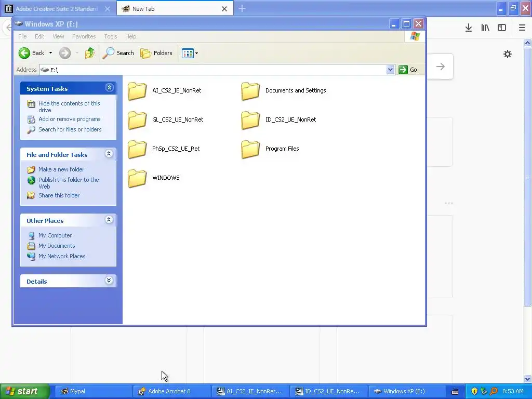Open the Back history dropdown arrow
This screenshot has height=399, width=532.
[x=50, y=53]
